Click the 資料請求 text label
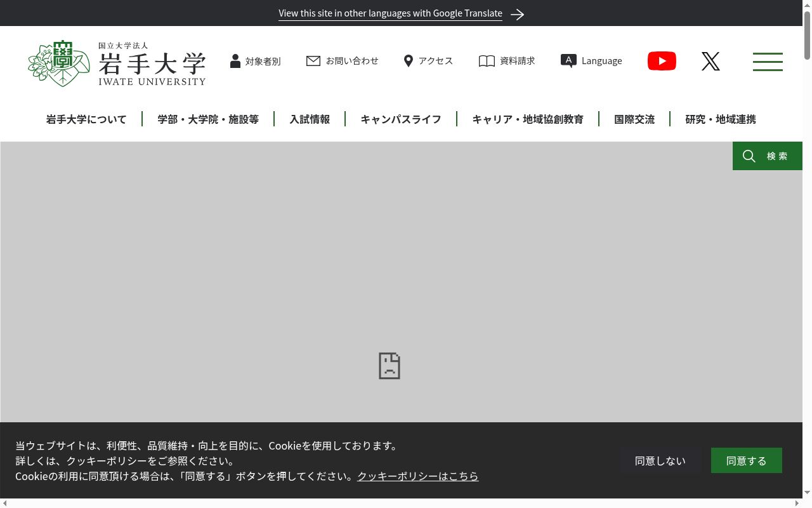 point(518,61)
